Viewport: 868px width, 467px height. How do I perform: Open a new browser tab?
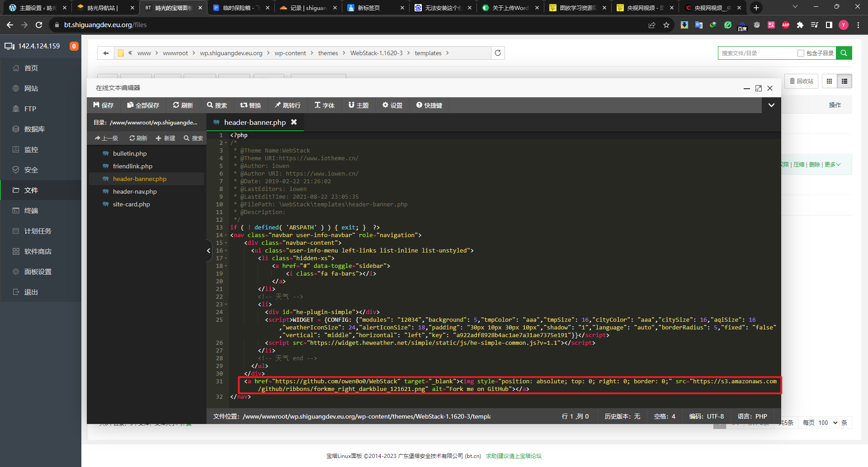pyautogui.click(x=756, y=8)
